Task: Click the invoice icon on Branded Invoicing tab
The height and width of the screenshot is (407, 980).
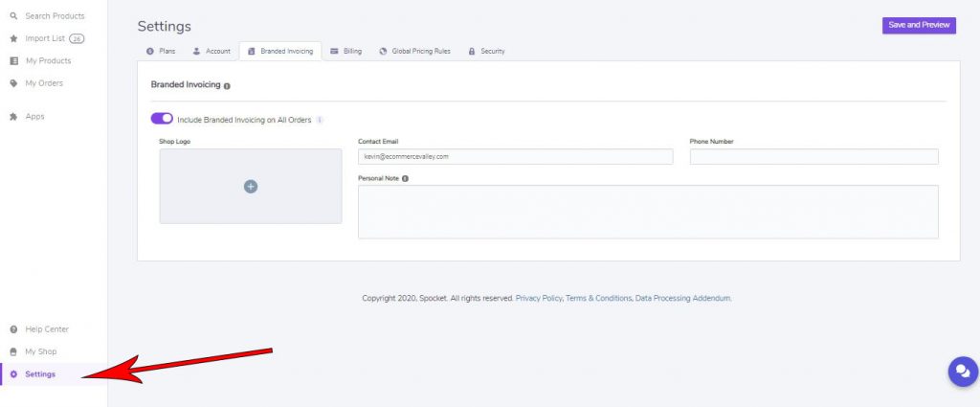Action: pos(252,52)
